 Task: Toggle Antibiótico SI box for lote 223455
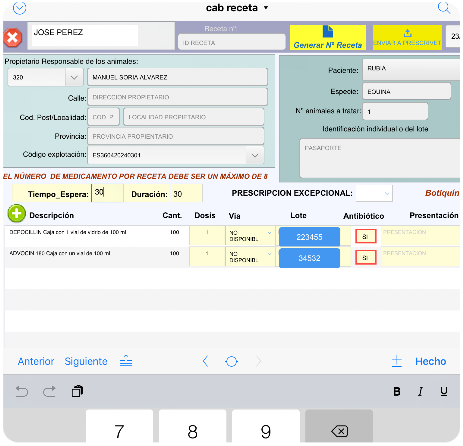pyautogui.click(x=365, y=236)
